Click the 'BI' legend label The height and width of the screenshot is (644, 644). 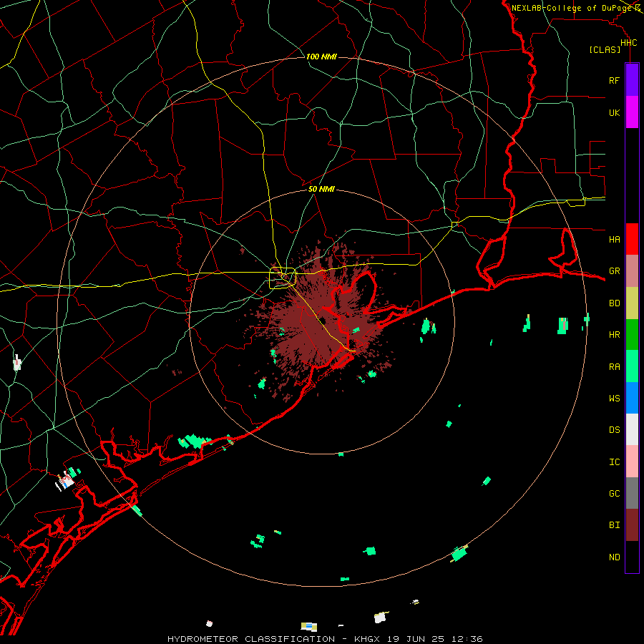(x=614, y=525)
